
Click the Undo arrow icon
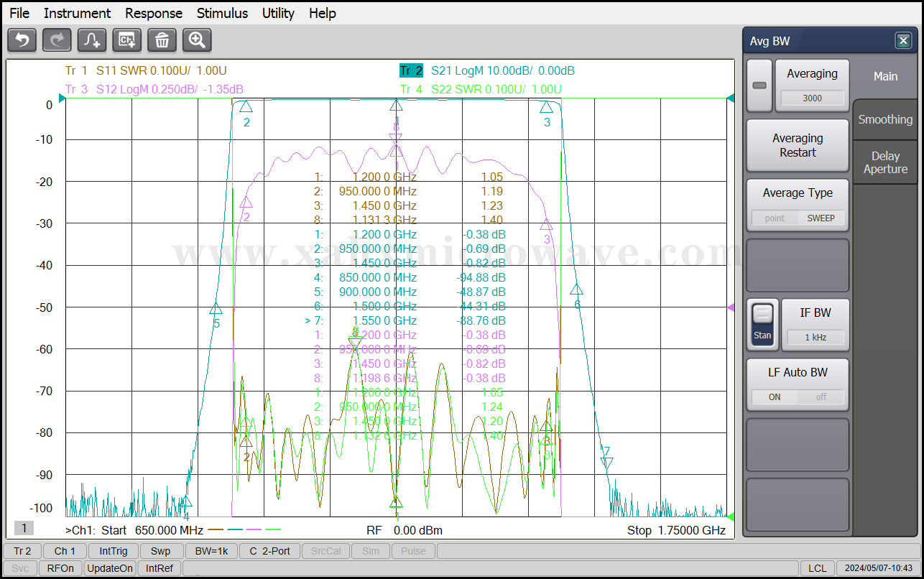(x=22, y=40)
